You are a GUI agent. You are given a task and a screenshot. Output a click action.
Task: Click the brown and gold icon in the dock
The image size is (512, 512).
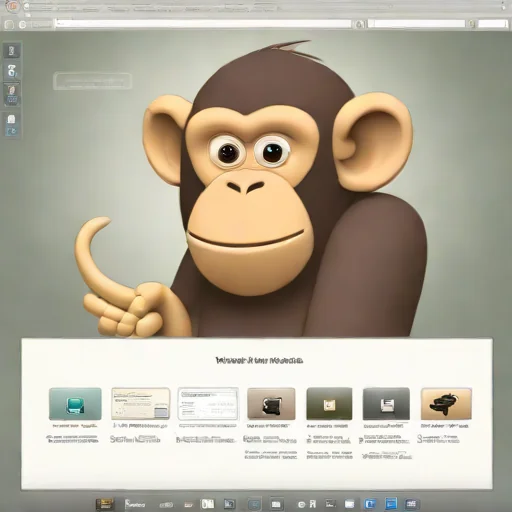[x=105, y=504]
